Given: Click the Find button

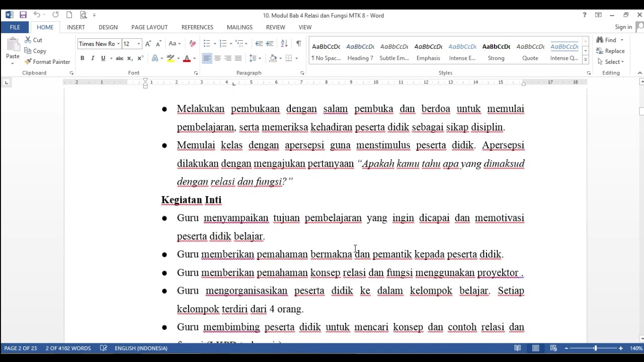Looking at the screenshot, I should 606,40.
